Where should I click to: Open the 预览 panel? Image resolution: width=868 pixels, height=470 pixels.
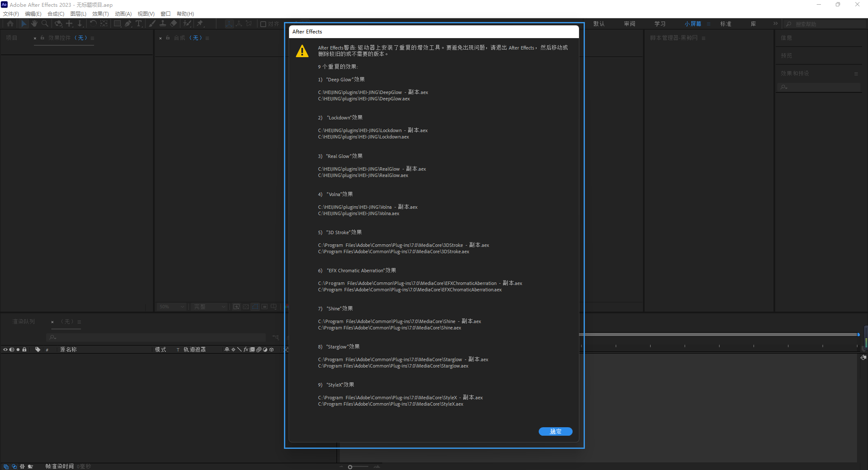[786, 55]
